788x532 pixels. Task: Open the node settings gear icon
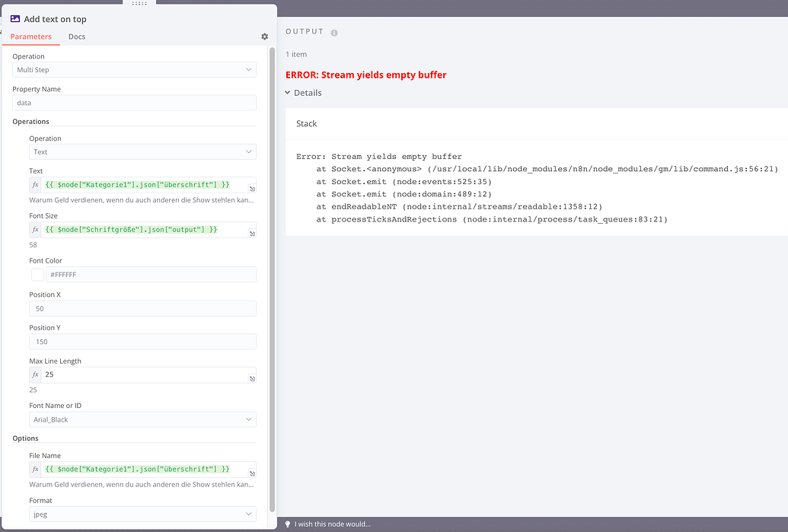(264, 36)
